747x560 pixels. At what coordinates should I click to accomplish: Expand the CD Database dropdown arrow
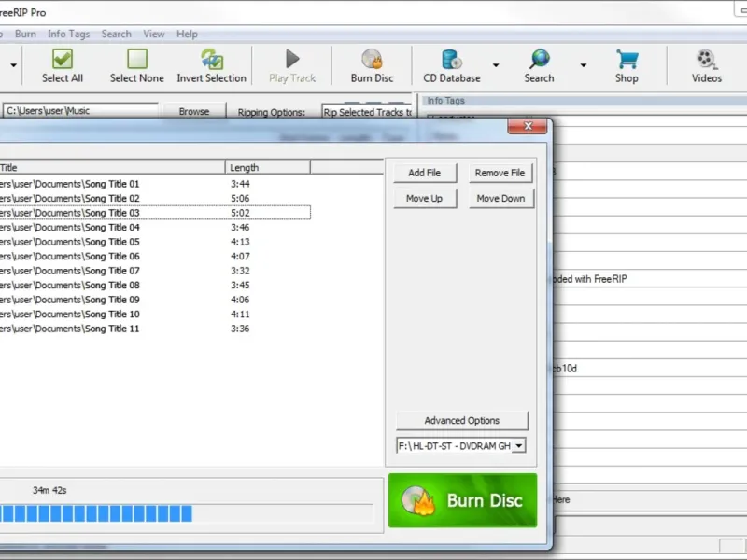pyautogui.click(x=496, y=65)
